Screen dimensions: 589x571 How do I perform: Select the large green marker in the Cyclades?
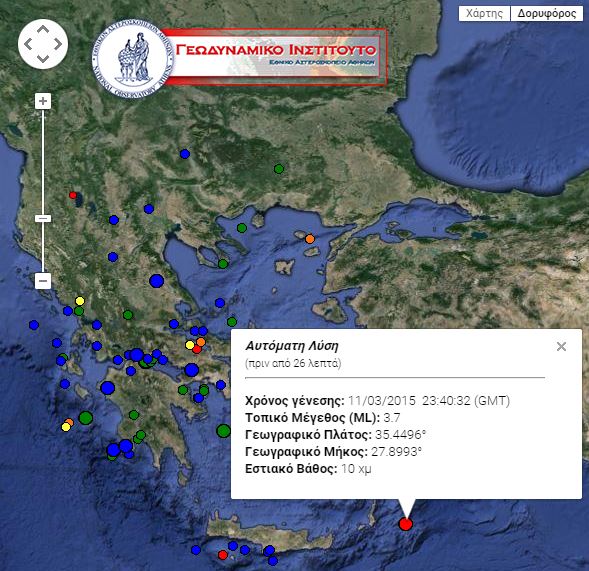click(224, 431)
